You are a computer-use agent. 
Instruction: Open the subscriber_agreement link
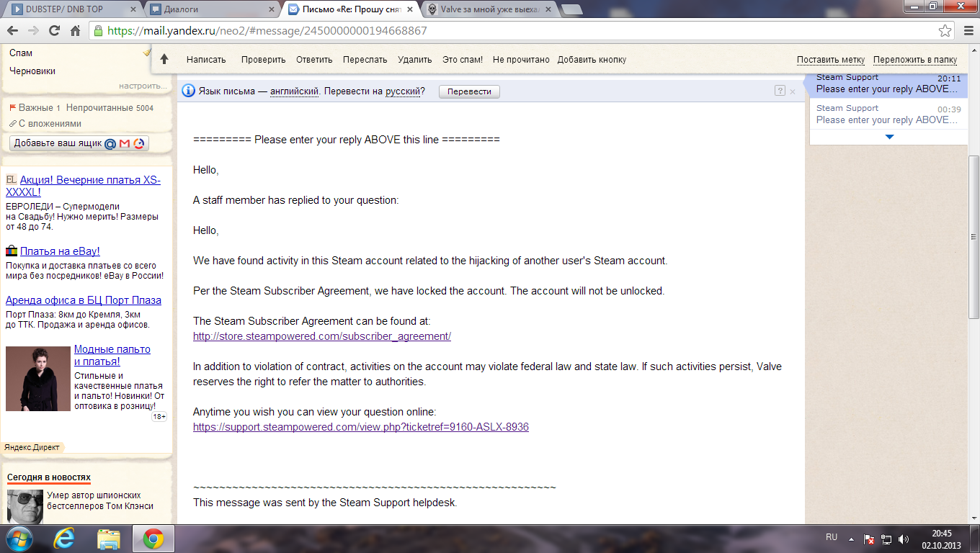pos(321,336)
